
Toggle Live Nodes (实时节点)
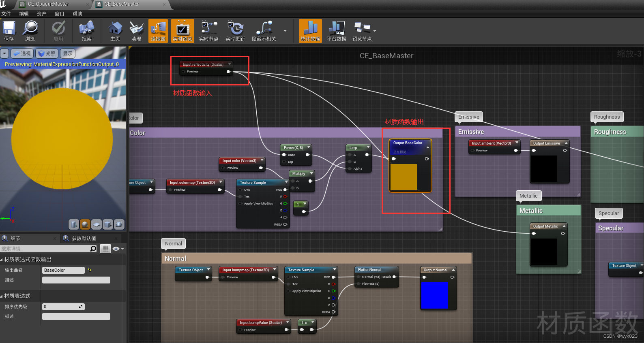tap(209, 31)
